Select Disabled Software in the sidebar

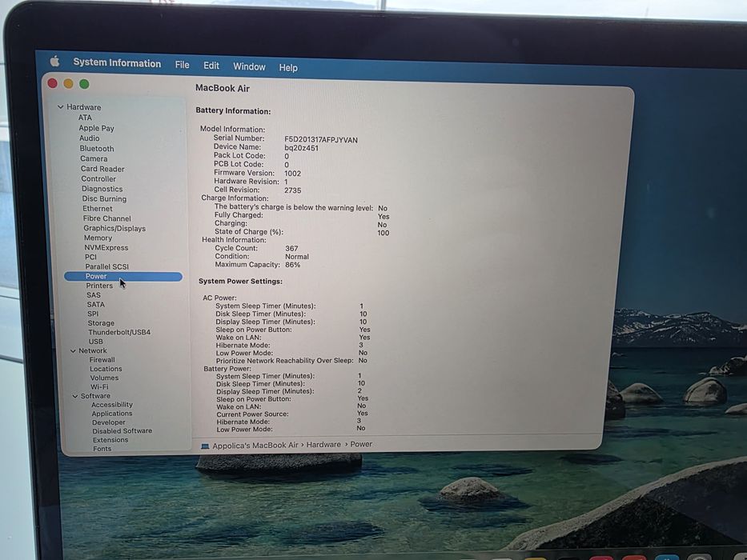click(x=122, y=430)
